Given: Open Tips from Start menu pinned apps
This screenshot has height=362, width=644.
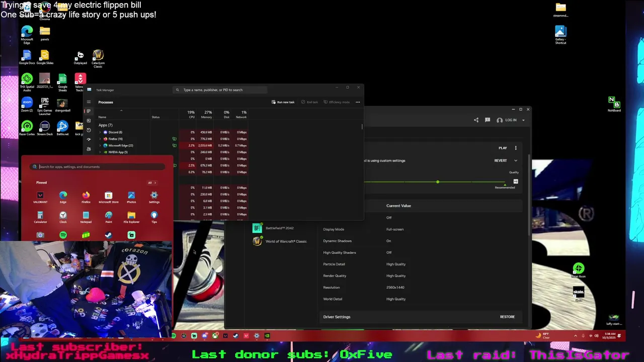Looking at the screenshot, I should 154,217.
